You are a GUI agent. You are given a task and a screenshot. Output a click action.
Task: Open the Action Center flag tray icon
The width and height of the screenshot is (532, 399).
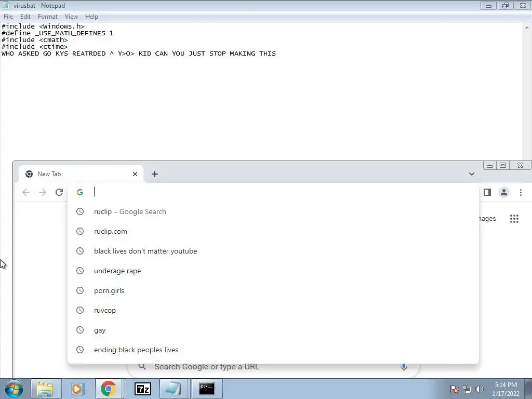455,389
